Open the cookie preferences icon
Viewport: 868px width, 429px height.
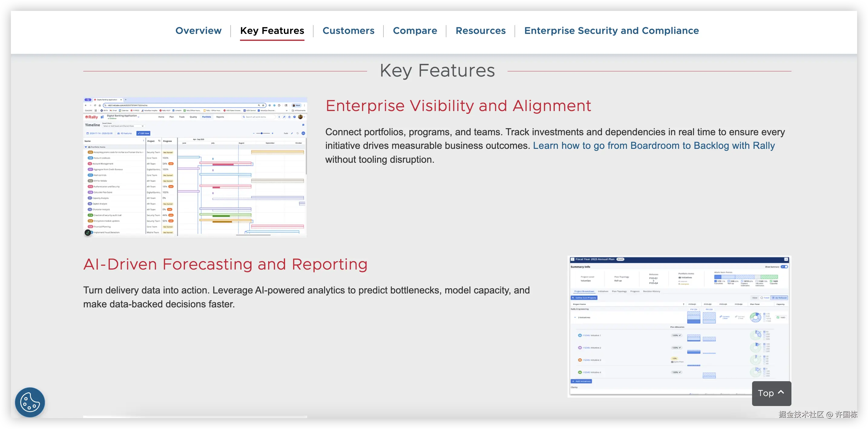point(30,402)
